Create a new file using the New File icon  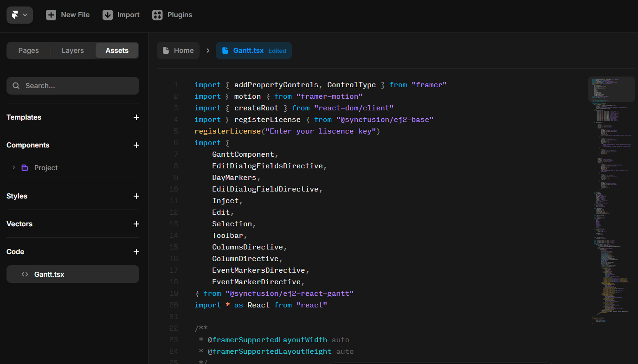(x=51, y=14)
